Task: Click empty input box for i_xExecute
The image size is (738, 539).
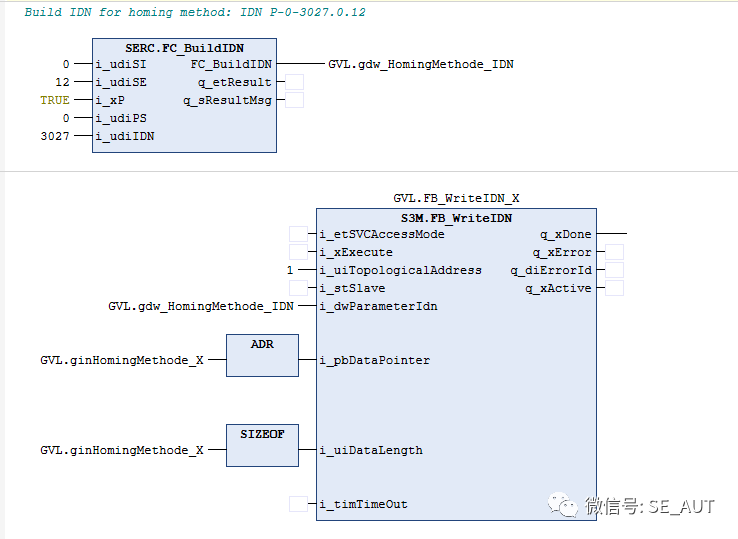Action: tap(298, 252)
